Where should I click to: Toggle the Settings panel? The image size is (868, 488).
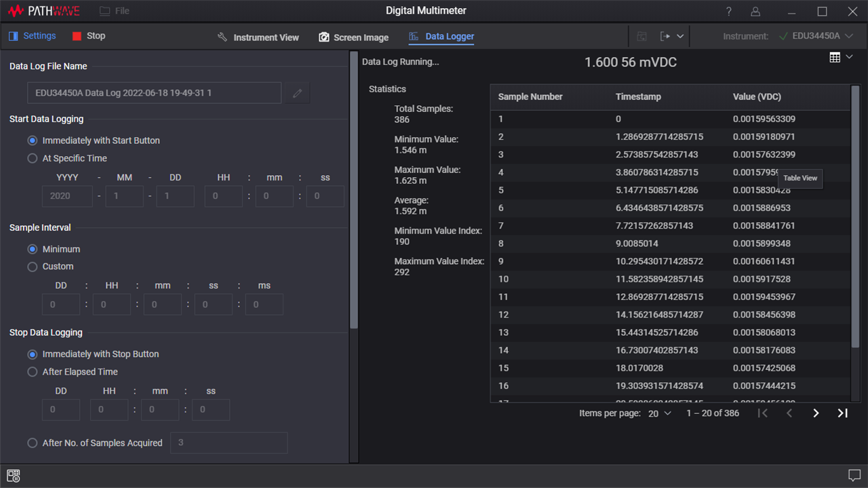coord(33,36)
